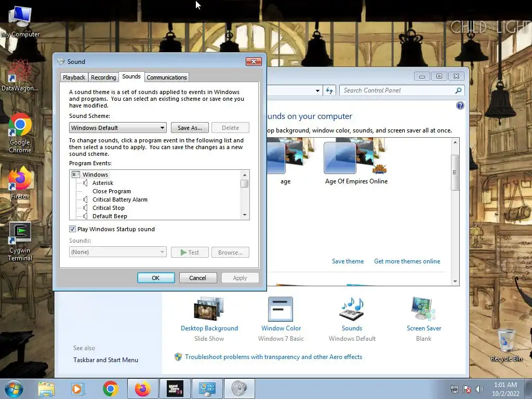Toggle Play Windows Startup sound checkbox
The height and width of the screenshot is (399, 532).
[x=72, y=229]
